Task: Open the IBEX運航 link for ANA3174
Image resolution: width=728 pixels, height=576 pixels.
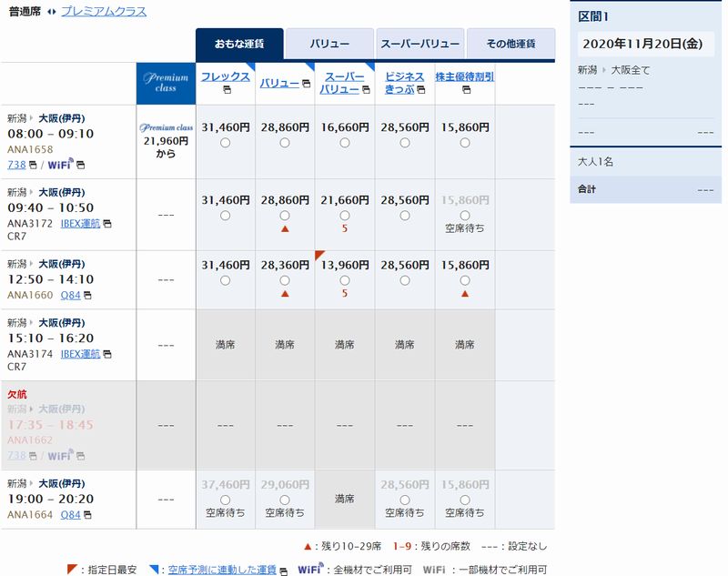Action: click(80, 354)
